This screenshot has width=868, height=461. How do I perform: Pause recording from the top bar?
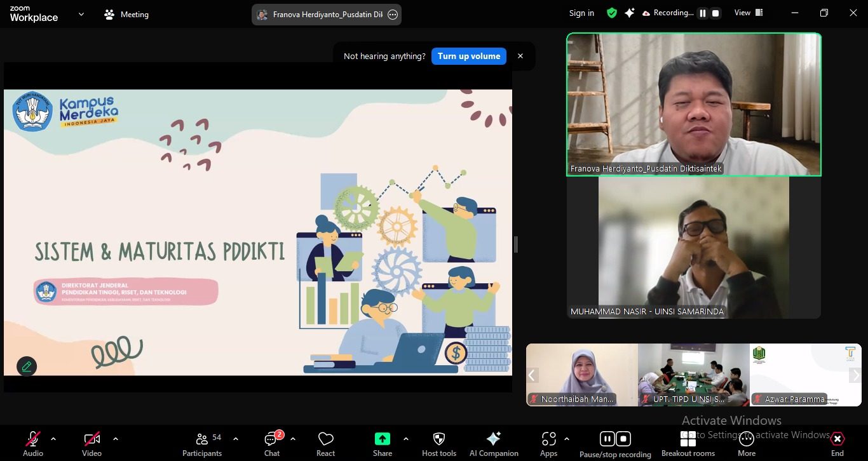coord(703,13)
